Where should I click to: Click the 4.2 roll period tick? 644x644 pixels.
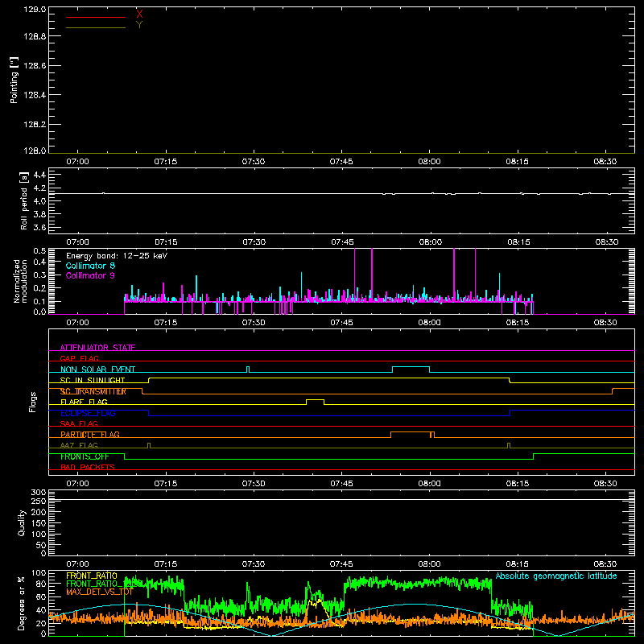point(39,188)
